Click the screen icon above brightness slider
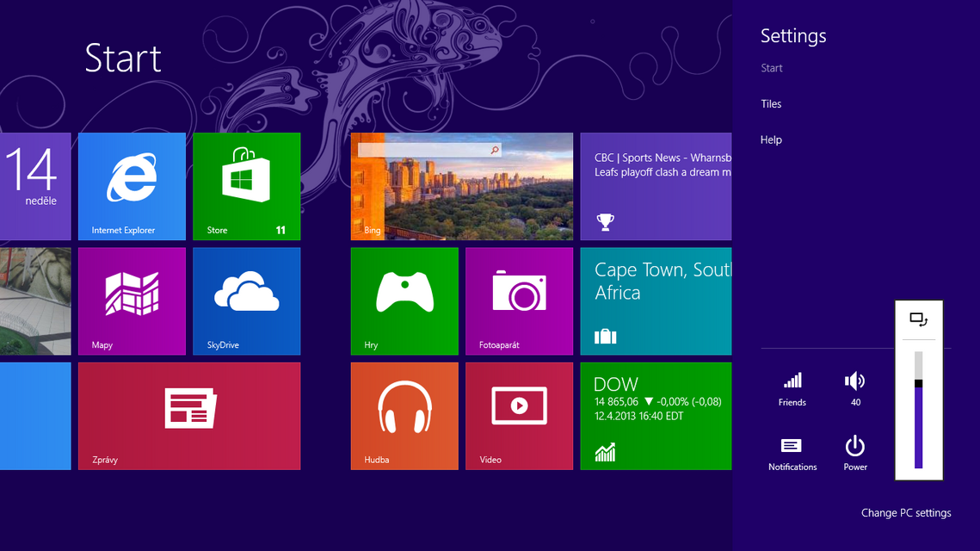Image resolution: width=980 pixels, height=551 pixels. coord(918,320)
